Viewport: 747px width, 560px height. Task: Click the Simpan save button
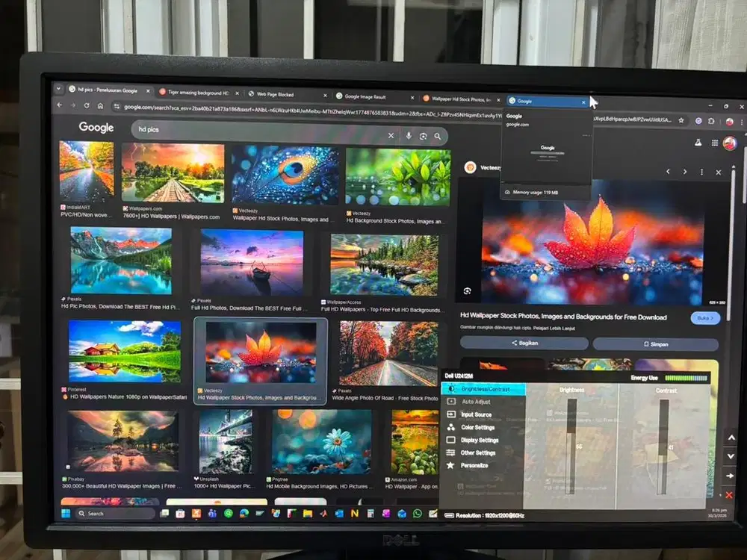pos(657,343)
